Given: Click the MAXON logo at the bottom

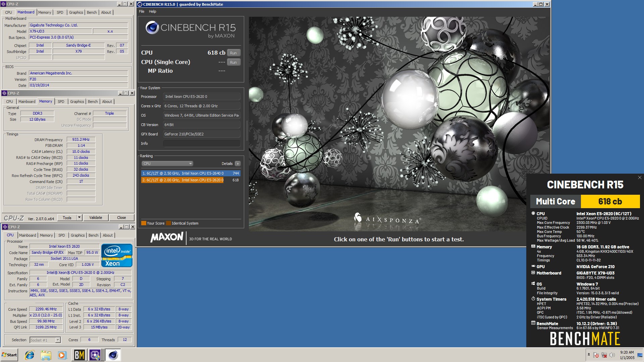Looking at the screenshot, I should tap(167, 237).
